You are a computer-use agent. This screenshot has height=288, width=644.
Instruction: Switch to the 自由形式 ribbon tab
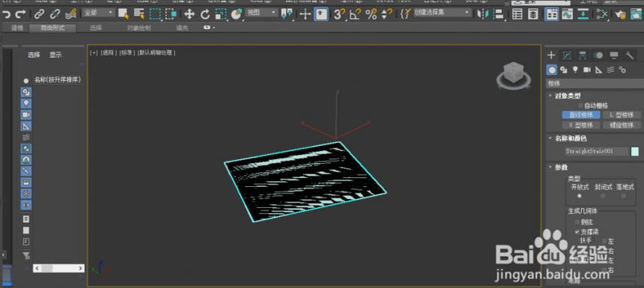(x=52, y=28)
